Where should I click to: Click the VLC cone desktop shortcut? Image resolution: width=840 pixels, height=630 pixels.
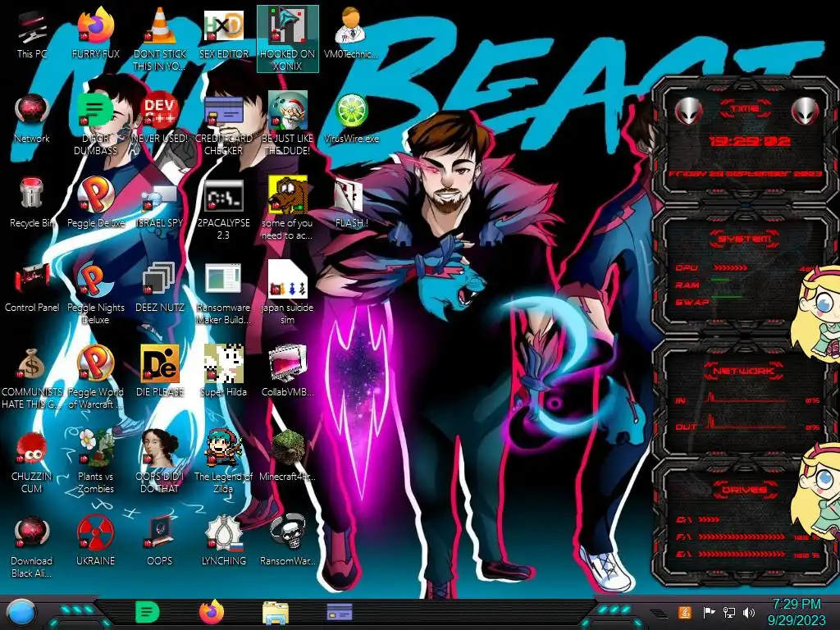159,39
